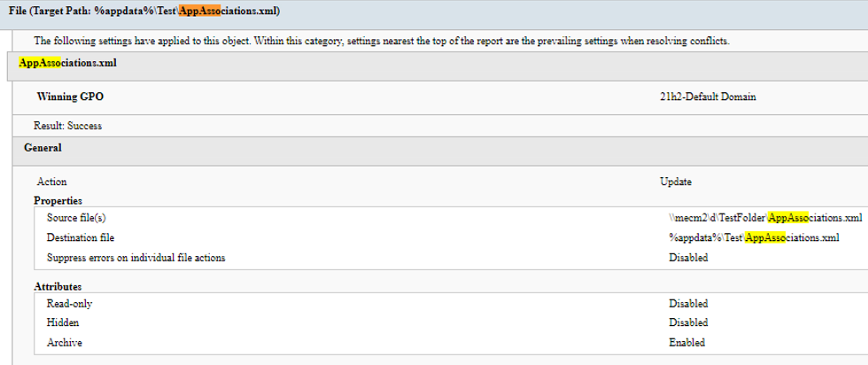The width and height of the screenshot is (868, 365).
Task: Click the orange highlighted AppAsso in title
Action: [199, 11]
